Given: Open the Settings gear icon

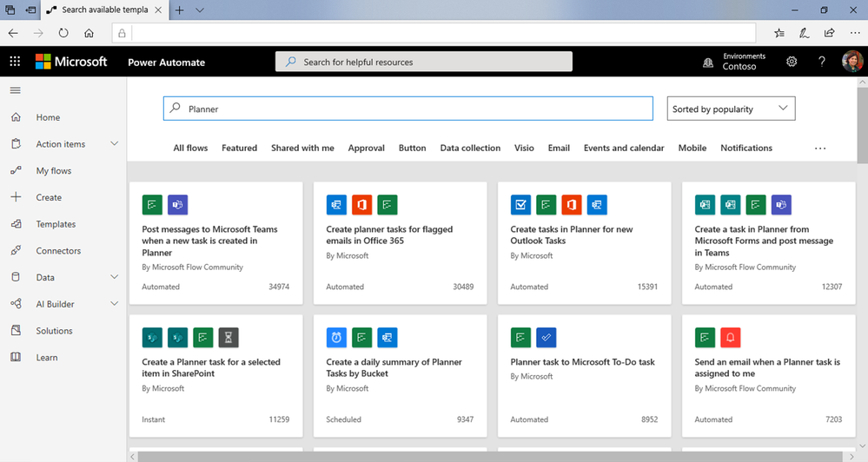Looking at the screenshot, I should tap(792, 62).
